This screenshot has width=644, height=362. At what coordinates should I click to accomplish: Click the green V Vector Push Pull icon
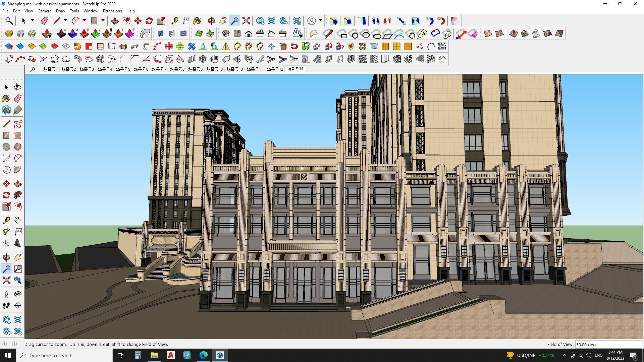[96, 34]
